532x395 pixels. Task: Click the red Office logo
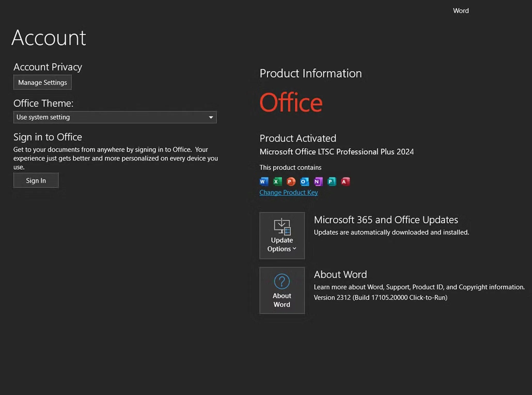click(291, 102)
